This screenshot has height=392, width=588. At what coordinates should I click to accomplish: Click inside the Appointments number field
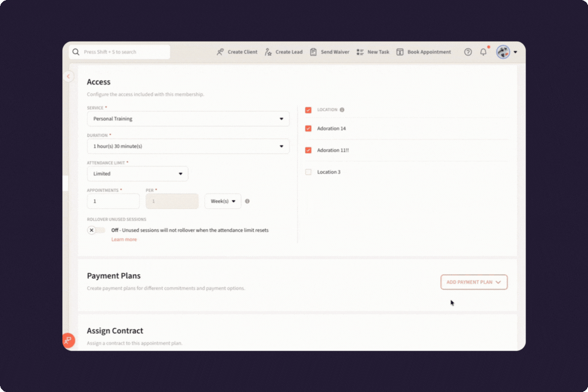(113, 201)
